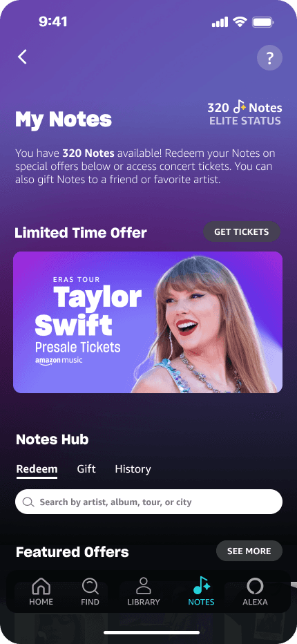Switch to the Redeem tab

[37, 469]
